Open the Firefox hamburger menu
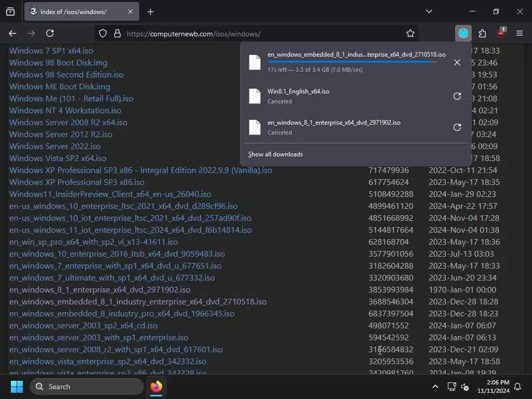Screen dimensions: 532x399 pos(520,33)
